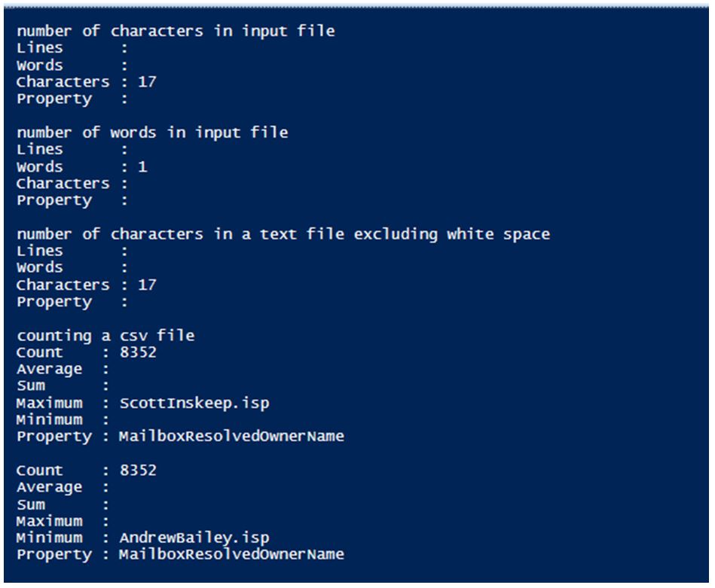Click the Average label below 'counting a csv file' count

click(x=49, y=369)
